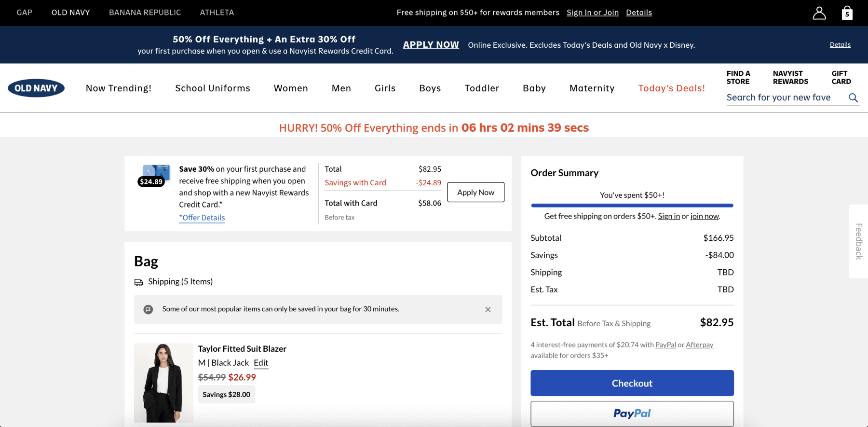Viewport: 868px width, 427px height.
Task: Edit the blazer size and color
Action: [261, 363]
